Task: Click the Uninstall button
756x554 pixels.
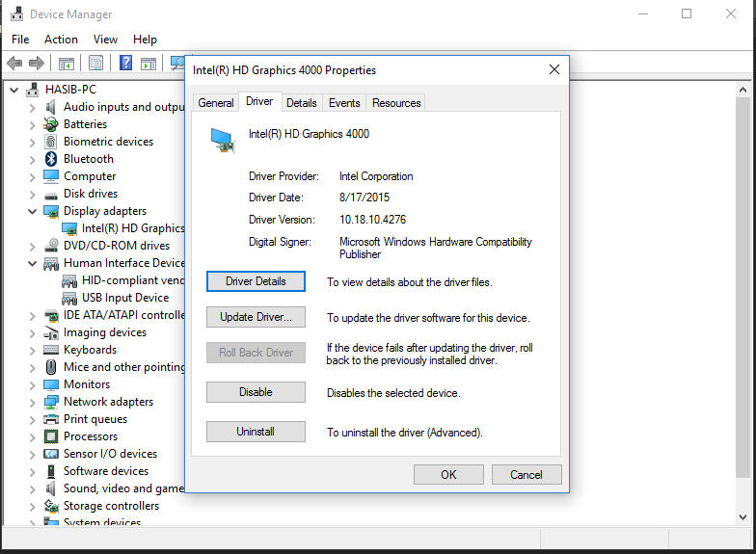Action: (256, 432)
